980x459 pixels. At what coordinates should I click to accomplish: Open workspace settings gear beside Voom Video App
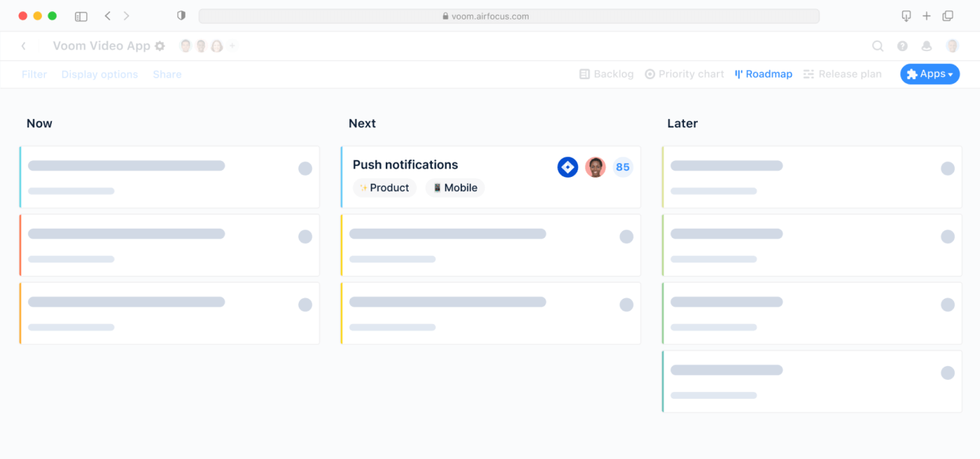[x=160, y=45]
